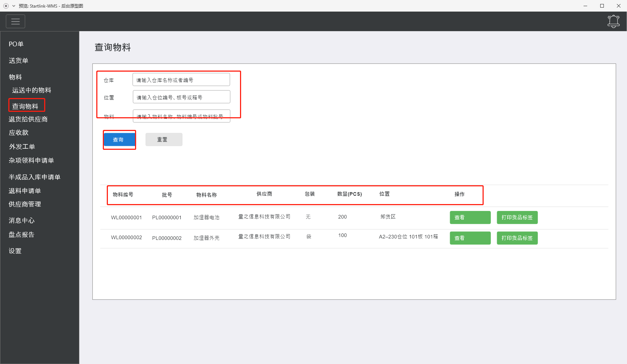This screenshot has width=627, height=364.
Task: Click 打印货品标签 for WL00000002
Action: pos(517,238)
